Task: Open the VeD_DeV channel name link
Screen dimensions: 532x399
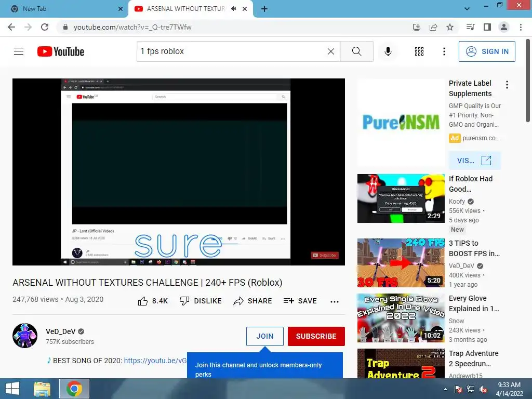Action: 60,331
